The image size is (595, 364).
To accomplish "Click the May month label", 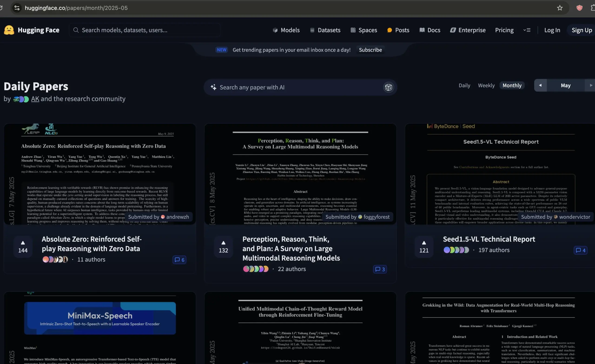I will 565,85.
